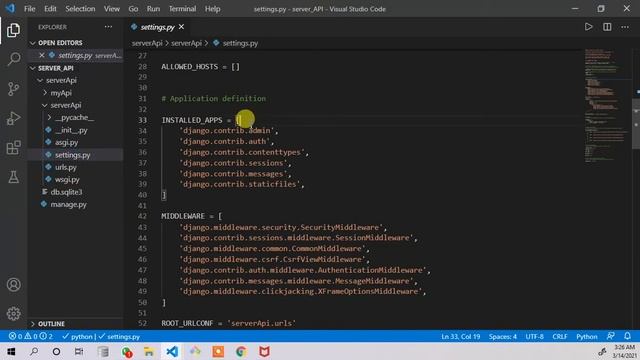Click the feedback icon in status bar
Viewport: 640px width, 360px height.
point(610,336)
